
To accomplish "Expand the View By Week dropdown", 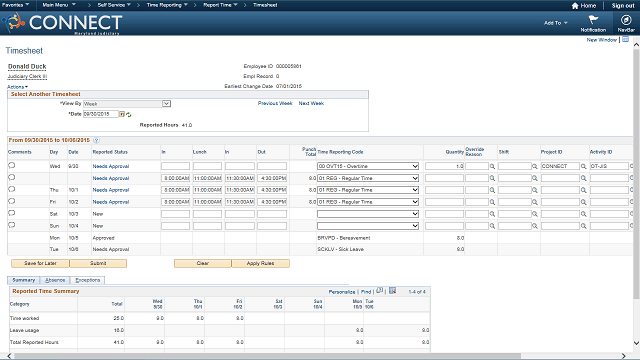I will tap(127, 104).
